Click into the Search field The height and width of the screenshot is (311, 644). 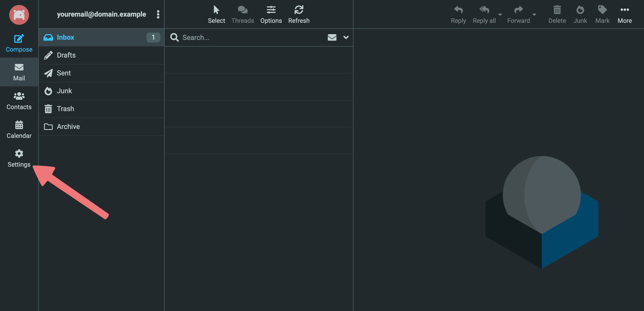(250, 37)
